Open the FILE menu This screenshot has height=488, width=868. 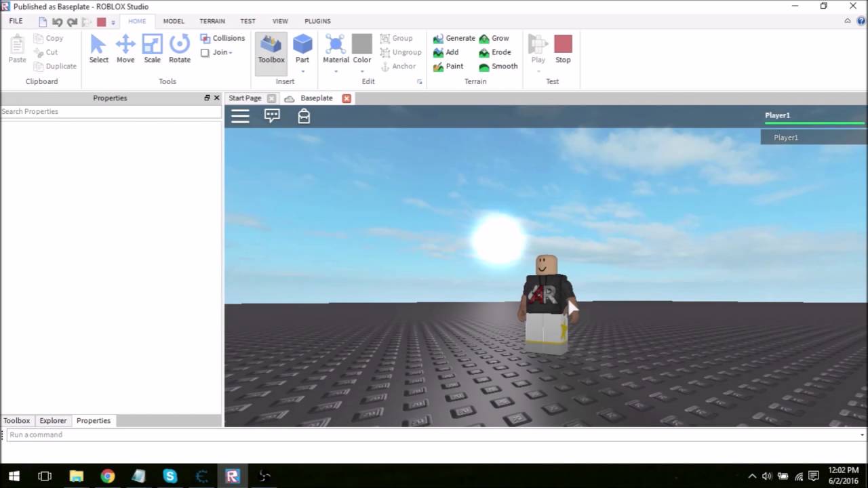[x=16, y=21]
